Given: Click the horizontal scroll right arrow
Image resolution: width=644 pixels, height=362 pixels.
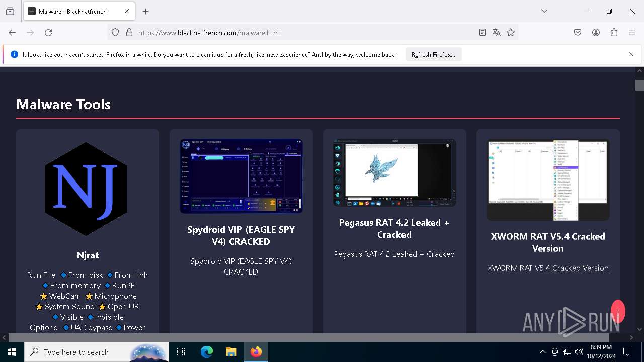Looking at the screenshot, I should coord(631,338).
